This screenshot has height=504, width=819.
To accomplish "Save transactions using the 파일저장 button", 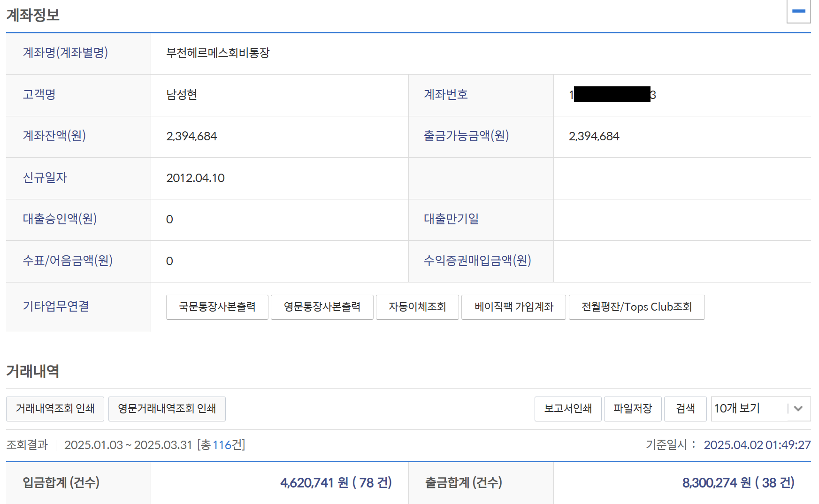I will (x=632, y=409).
